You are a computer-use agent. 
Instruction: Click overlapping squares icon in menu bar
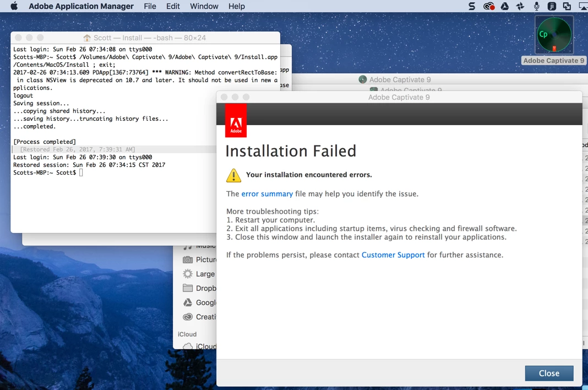567,6
